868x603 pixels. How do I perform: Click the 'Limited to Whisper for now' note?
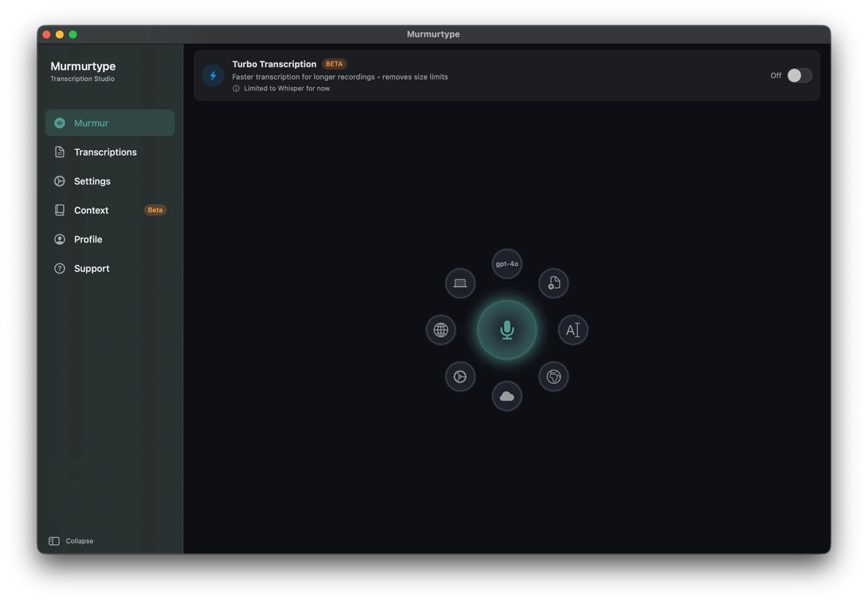(287, 89)
